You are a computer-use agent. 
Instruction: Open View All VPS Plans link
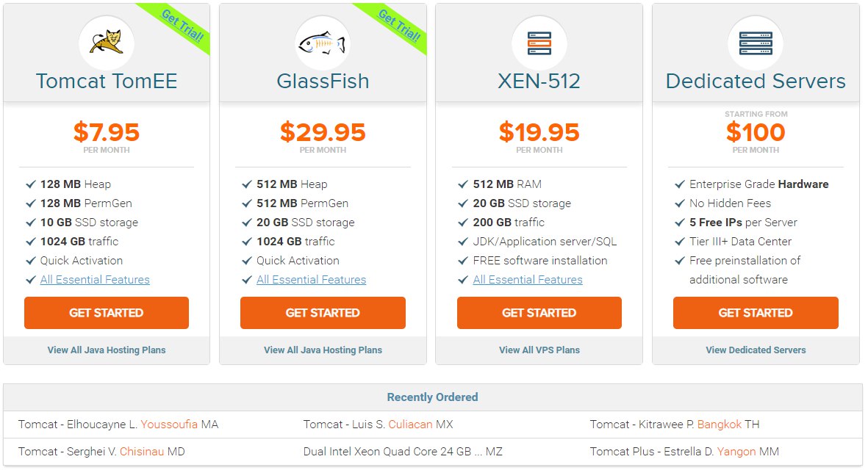coord(539,350)
